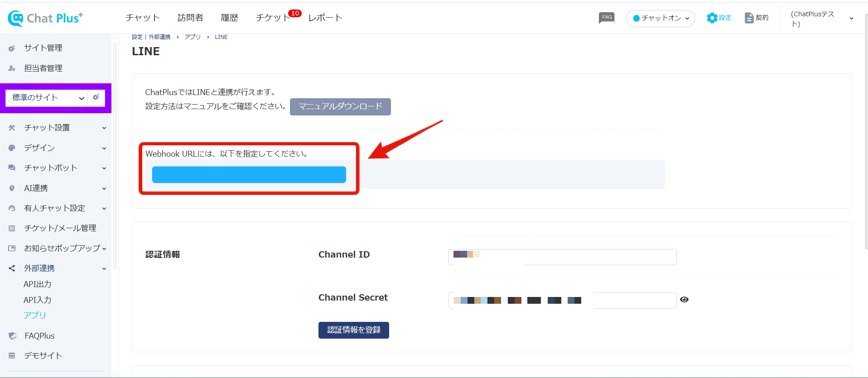Click the お知らせポップアップ window icon
Screen dimensions: 868x378
[x=12, y=249]
